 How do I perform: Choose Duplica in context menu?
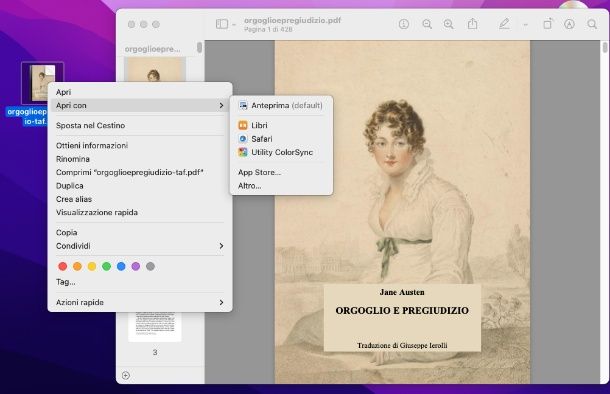[140, 186]
